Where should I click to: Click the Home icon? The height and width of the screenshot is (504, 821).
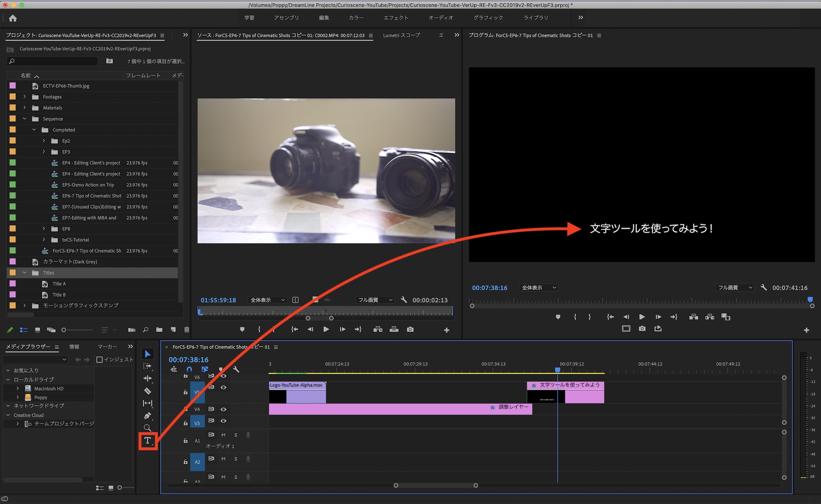click(x=13, y=18)
